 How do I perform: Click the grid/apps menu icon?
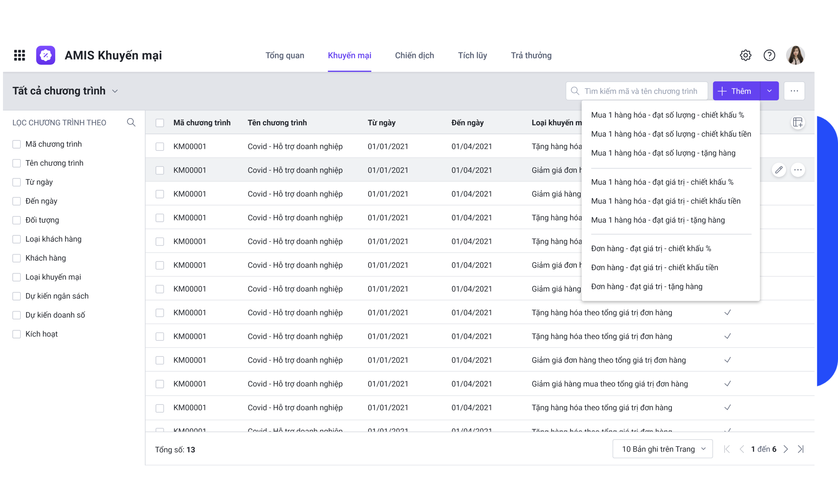20,54
